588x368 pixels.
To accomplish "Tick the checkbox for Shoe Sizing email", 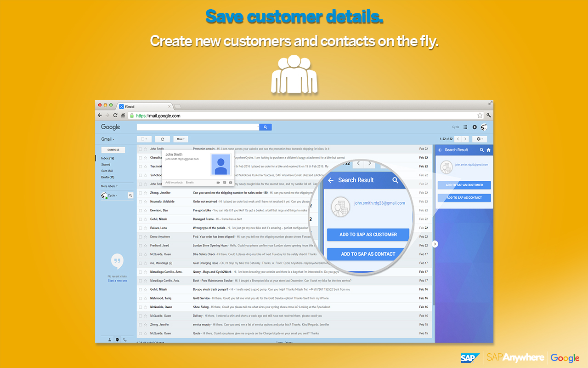I will [x=141, y=307].
